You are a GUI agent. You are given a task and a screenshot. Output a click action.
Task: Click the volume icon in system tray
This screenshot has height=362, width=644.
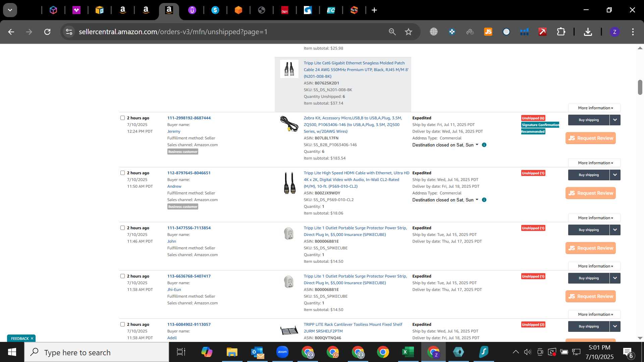[528, 352]
